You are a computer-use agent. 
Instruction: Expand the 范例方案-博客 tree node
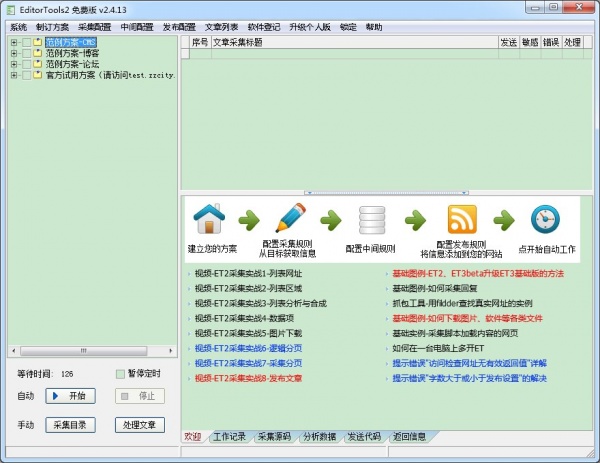[14, 53]
